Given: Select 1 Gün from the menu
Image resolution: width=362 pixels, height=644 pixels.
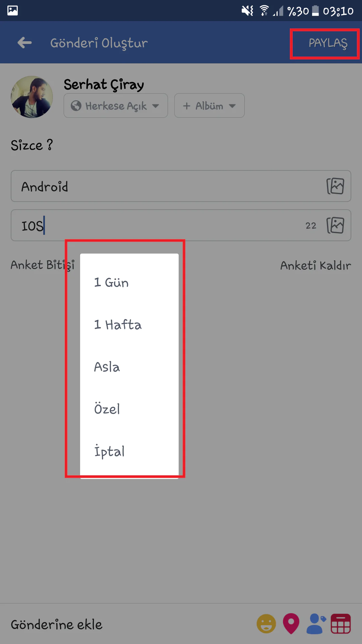Looking at the screenshot, I should click(x=111, y=282).
